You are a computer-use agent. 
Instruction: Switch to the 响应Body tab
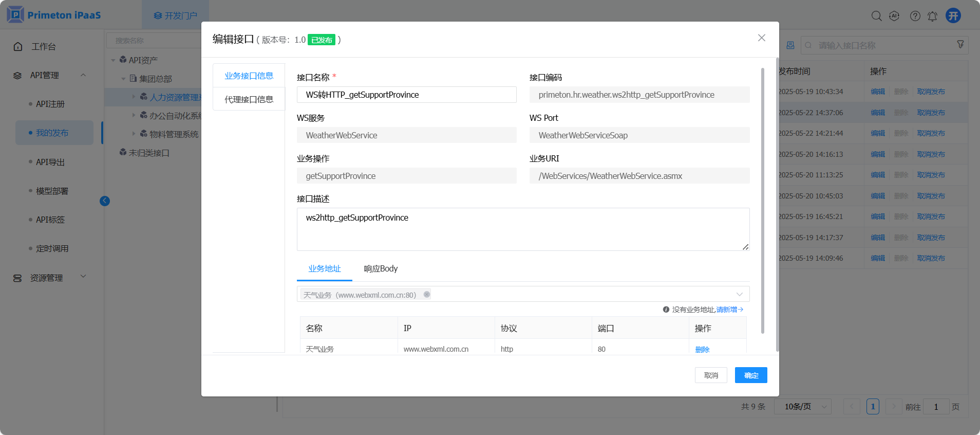click(381, 269)
